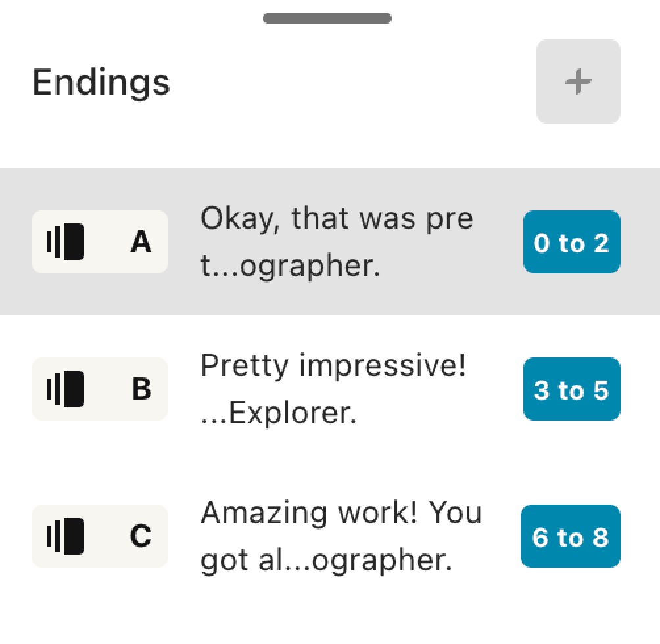
Task: Click the Endings section heading
Action: click(101, 82)
